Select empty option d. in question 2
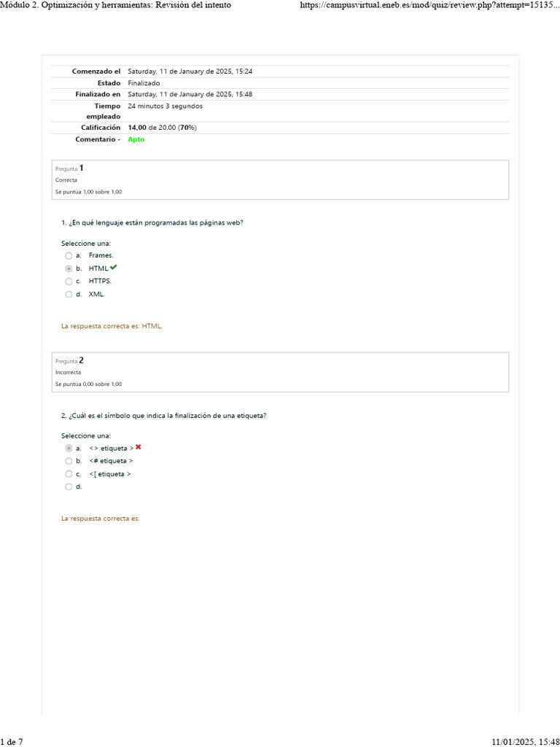 click(69, 487)
